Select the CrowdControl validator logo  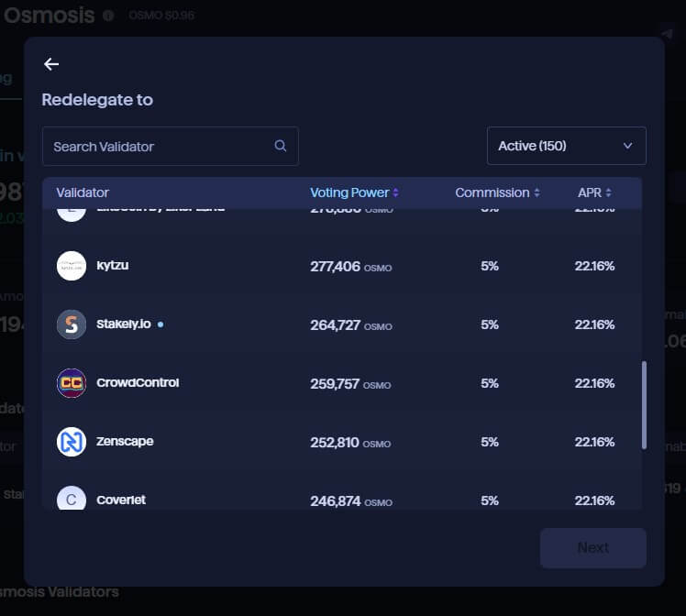72,383
